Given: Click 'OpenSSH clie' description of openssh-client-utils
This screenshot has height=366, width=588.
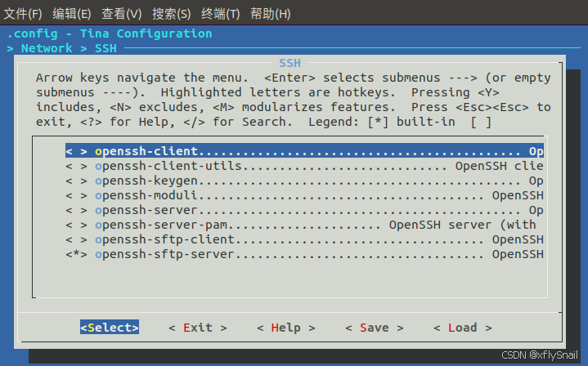Looking at the screenshot, I should [x=500, y=166].
